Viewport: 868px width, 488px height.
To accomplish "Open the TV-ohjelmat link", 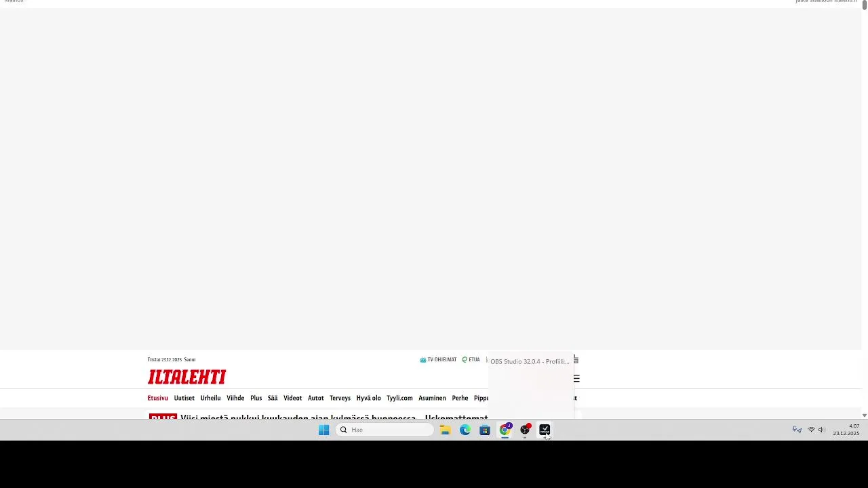I will coord(438,360).
